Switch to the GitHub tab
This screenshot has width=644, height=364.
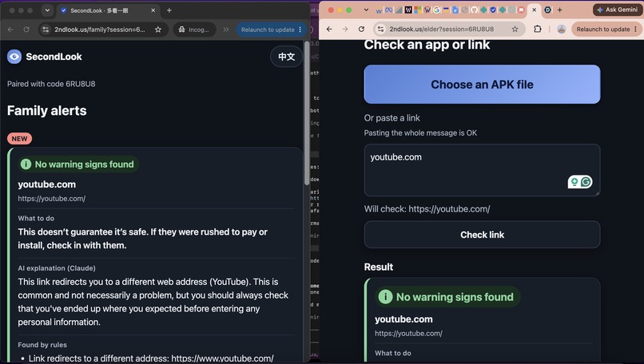tap(475, 10)
